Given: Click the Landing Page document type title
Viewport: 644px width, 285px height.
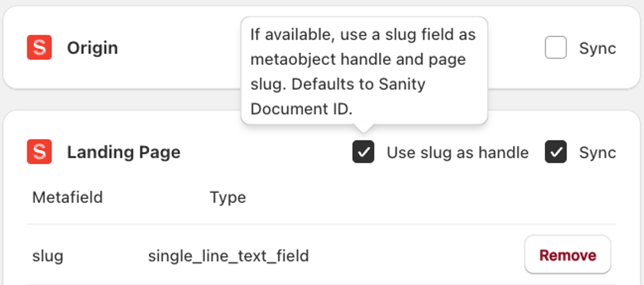Looking at the screenshot, I should (x=123, y=152).
